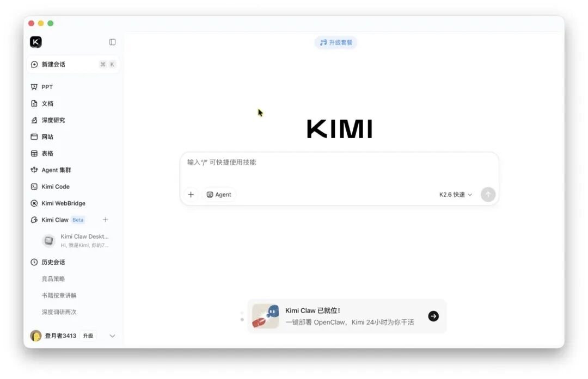Start a new chat via 新建会话

coord(73,64)
